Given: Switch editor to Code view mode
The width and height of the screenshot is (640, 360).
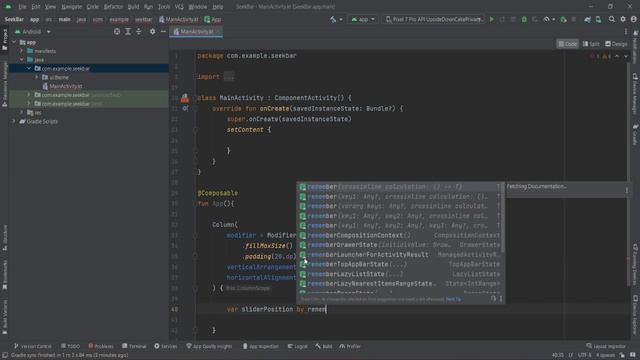Looking at the screenshot, I should pyautogui.click(x=568, y=44).
